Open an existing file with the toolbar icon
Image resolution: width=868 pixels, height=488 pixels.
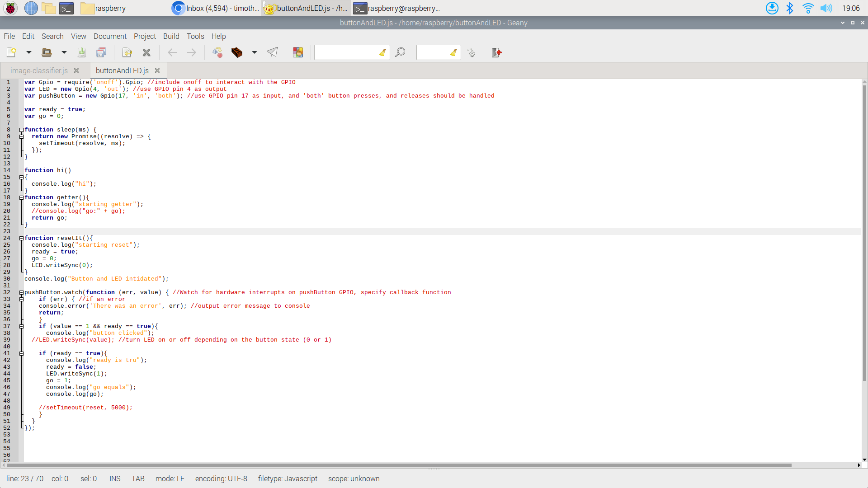[x=46, y=52]
